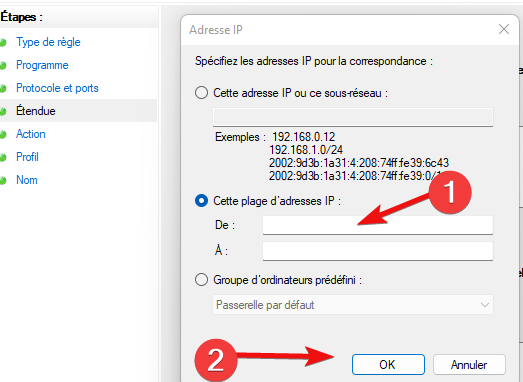Click the 'De :' IP range input field
This screenshot has width=523, height=382.
point(378,225)
